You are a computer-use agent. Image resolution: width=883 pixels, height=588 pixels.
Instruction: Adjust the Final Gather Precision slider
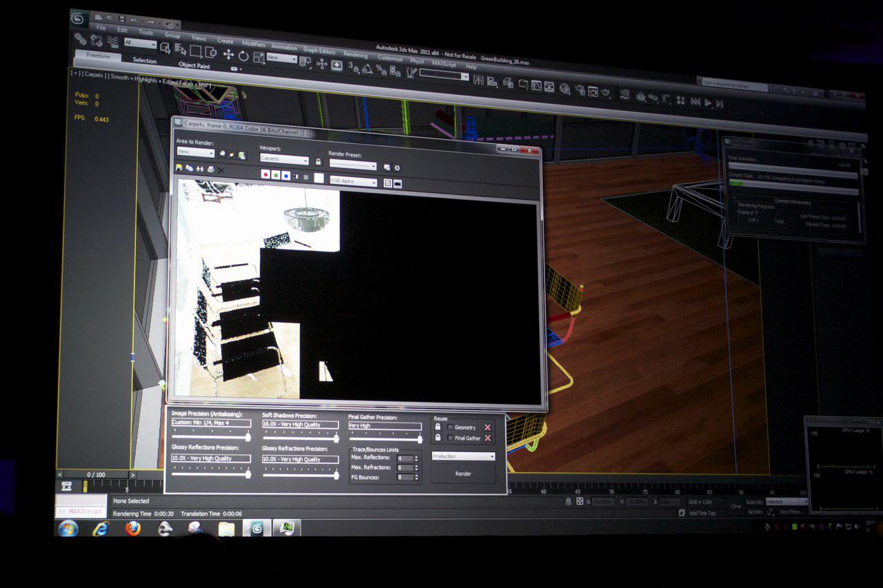pyautogui.click(x=386, y=439)
